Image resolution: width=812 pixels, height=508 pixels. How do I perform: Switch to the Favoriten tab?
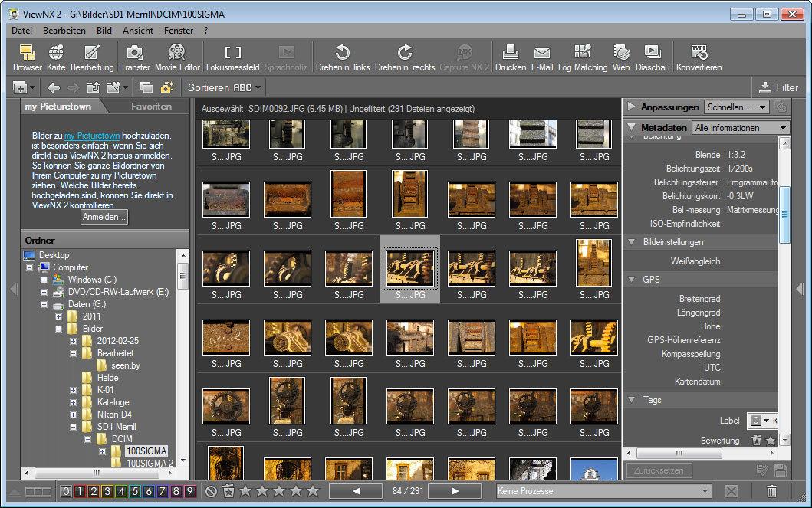[151, 106]
